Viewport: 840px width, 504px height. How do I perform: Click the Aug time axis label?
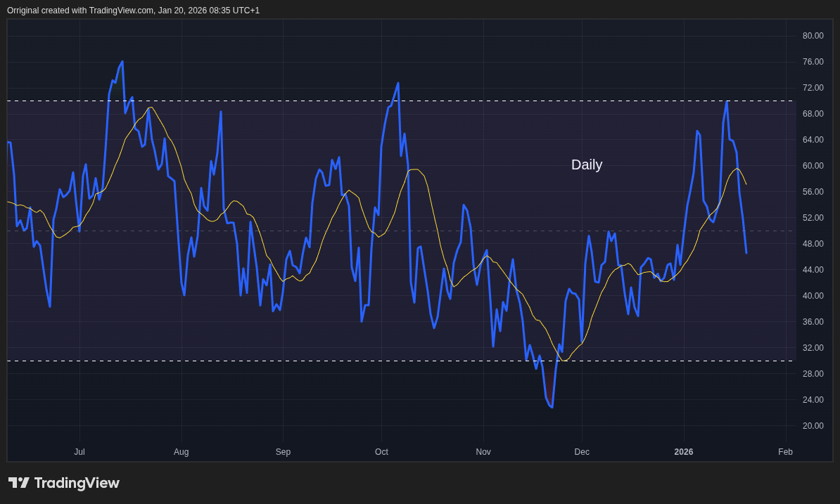pos(181,452)
